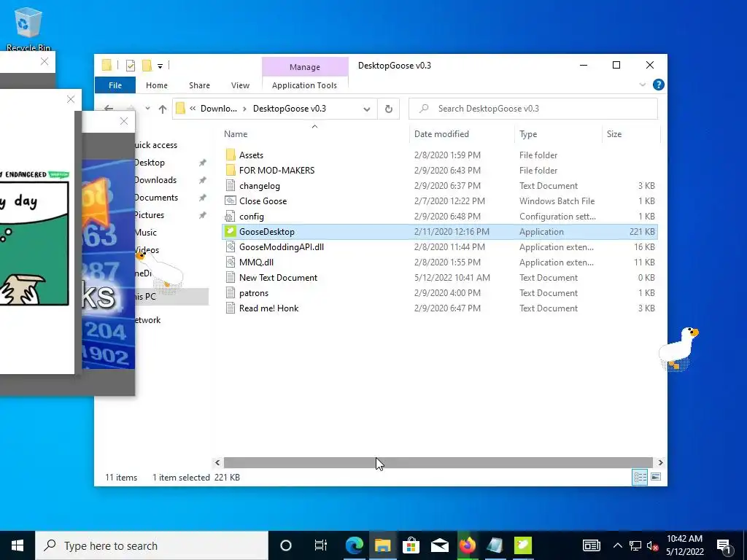The height and width of the screenshot is (560, 747).
Task: Select the Close Goose batch file icon
Action: point(231,201)
